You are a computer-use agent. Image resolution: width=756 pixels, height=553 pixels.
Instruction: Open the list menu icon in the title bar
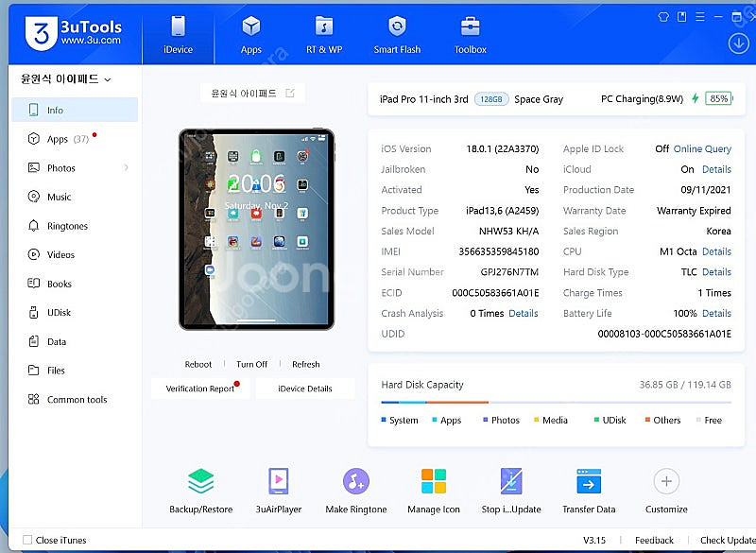699,17
